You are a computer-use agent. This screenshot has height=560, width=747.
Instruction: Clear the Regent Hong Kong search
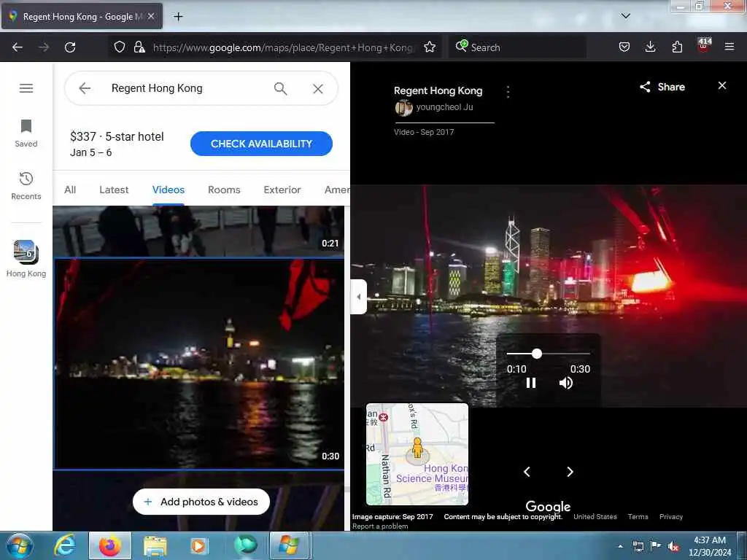coord(318,88)
